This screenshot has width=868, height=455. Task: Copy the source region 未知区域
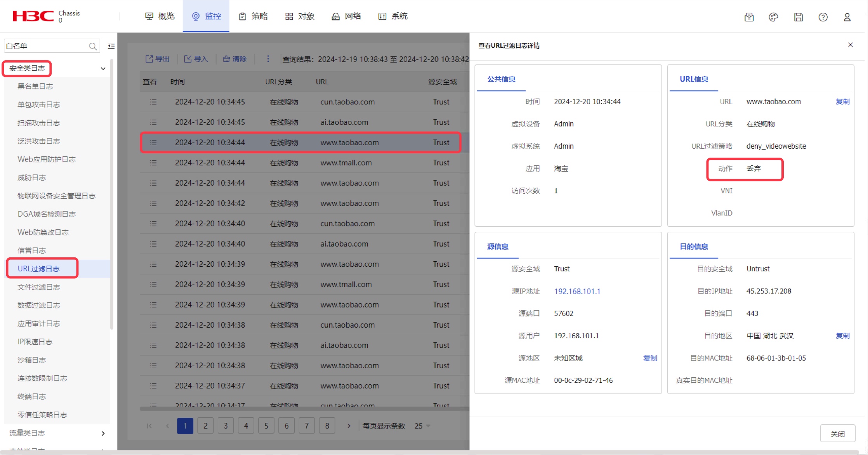[650, 358]
